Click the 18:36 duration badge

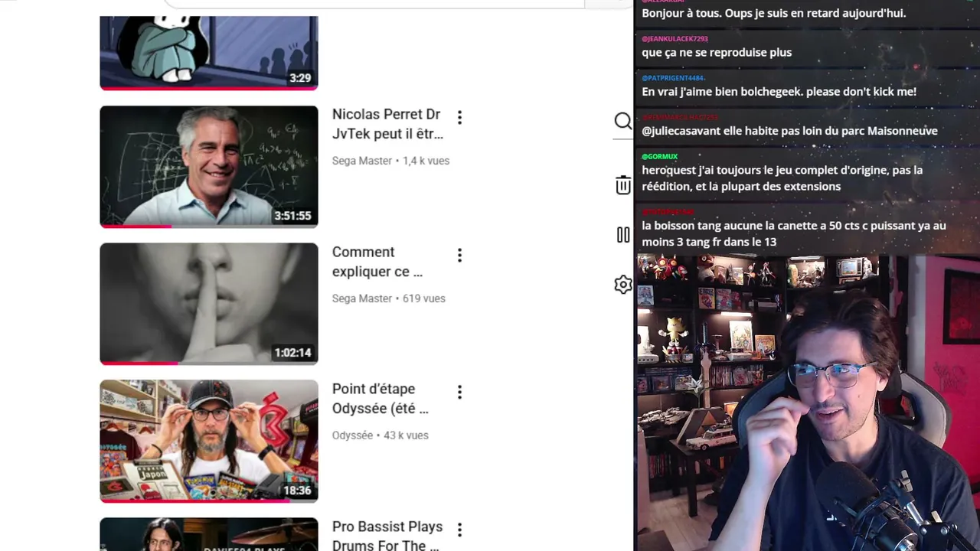[x=297, y=491]
